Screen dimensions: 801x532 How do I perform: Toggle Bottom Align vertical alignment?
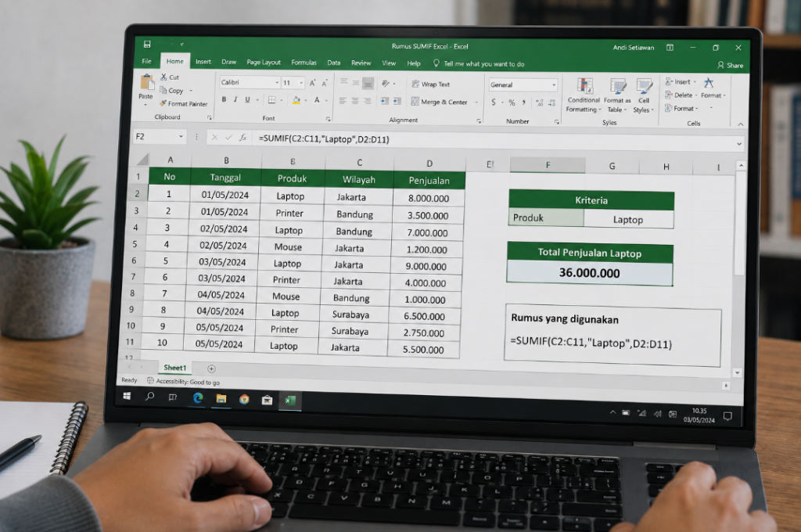click(x=368, y=83)
